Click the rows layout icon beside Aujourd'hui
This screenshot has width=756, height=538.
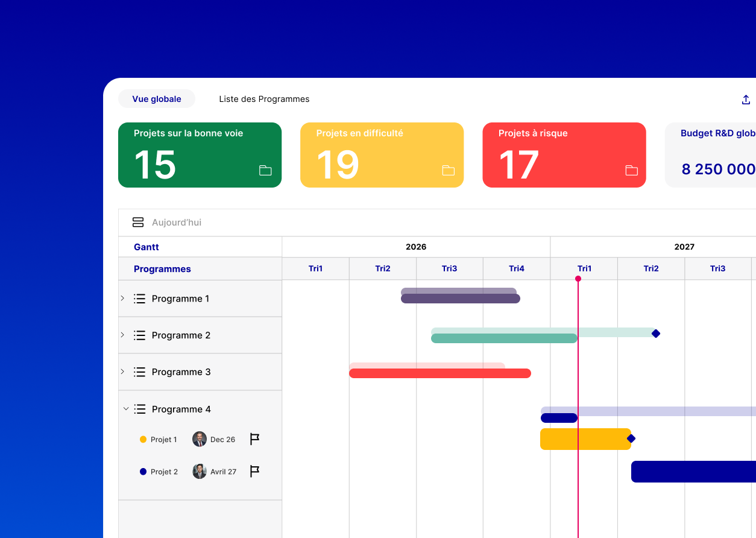138,223
